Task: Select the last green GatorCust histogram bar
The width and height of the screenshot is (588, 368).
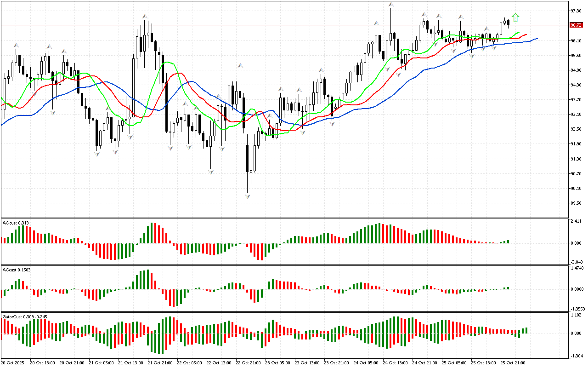Action: (x=526, y=331)
